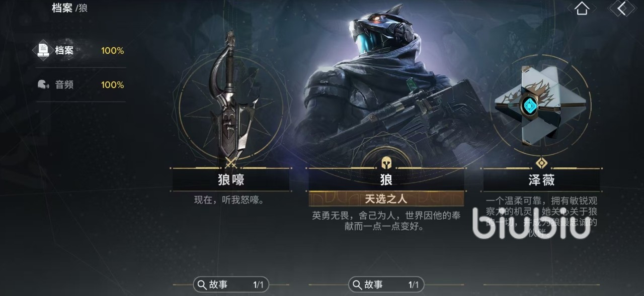Click the helmet emblem above 狼
The height and width of the screenshot is (296, 644).
[x=386, y=163]
